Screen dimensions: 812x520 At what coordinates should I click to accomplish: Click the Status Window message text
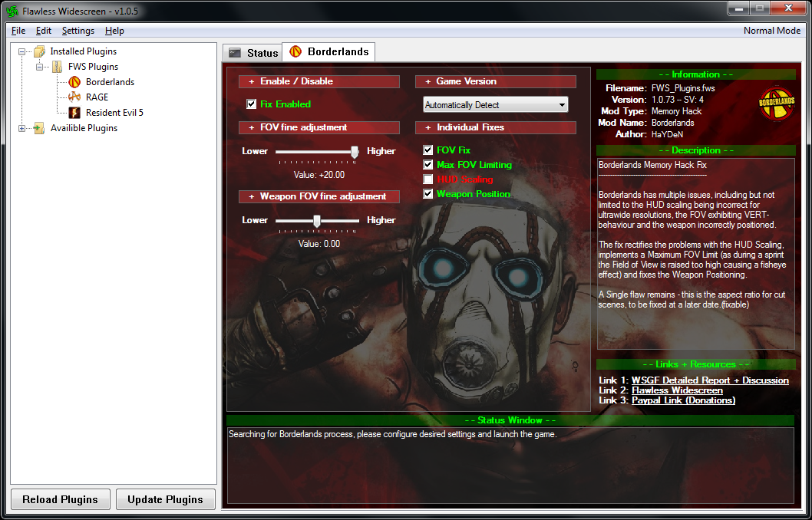(392, 434)
